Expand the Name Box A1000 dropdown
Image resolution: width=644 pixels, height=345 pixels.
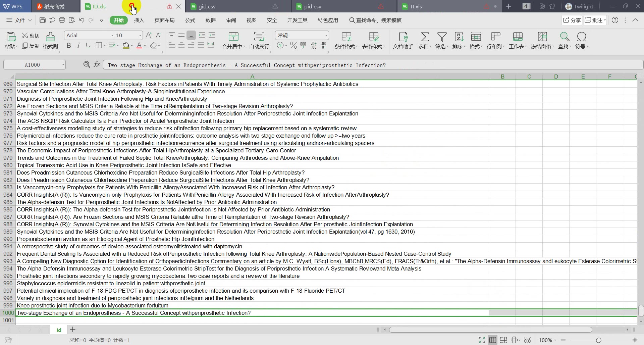[63, 65]
